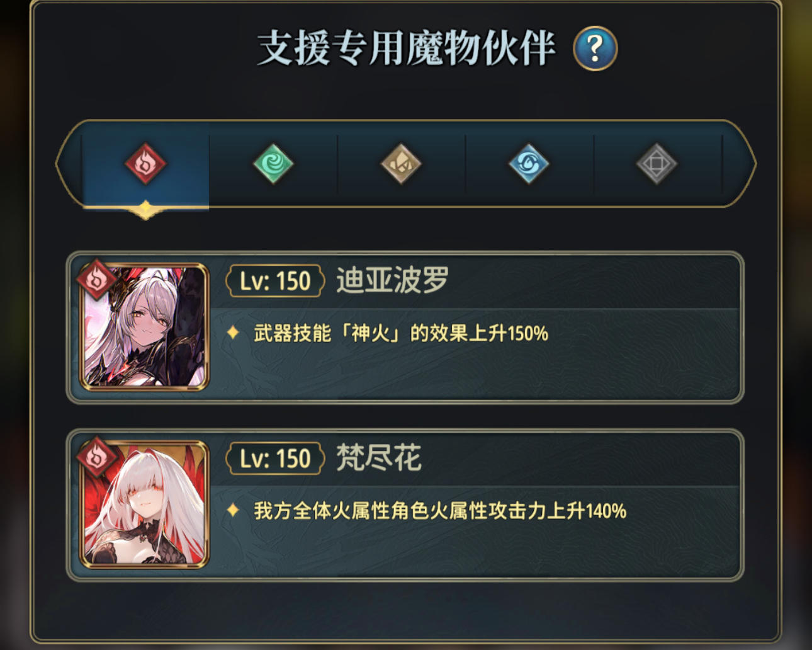Click fire badge on 迪亚波罗 portrait
Viewport: 812px width, 650px height.
click(96, 278)
